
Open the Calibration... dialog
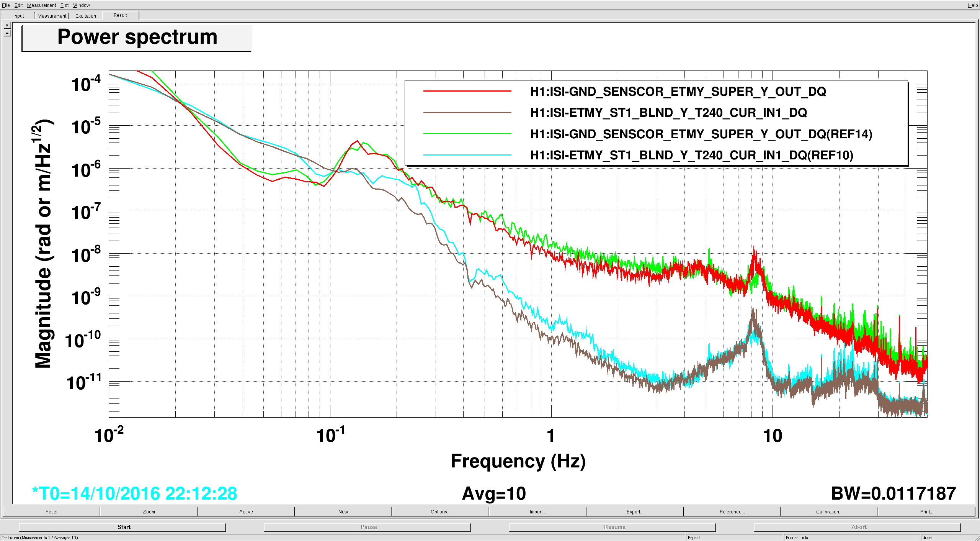click(x=829, y=511)
